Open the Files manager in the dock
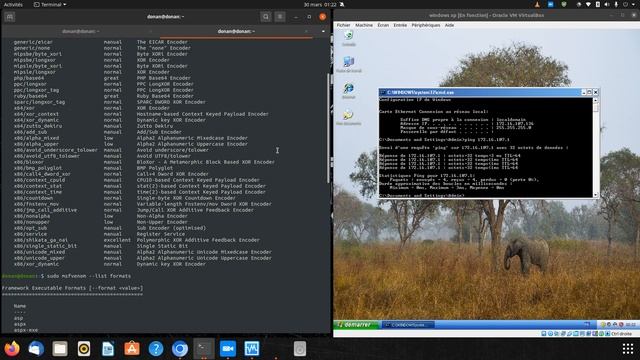Viewport: 640px width, 360px height. coord(60,349)
